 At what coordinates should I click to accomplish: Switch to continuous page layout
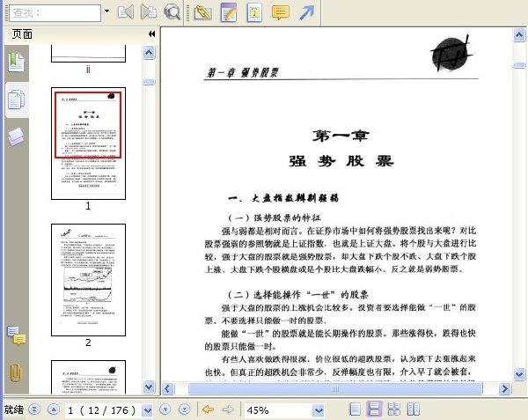click(375, 409)
